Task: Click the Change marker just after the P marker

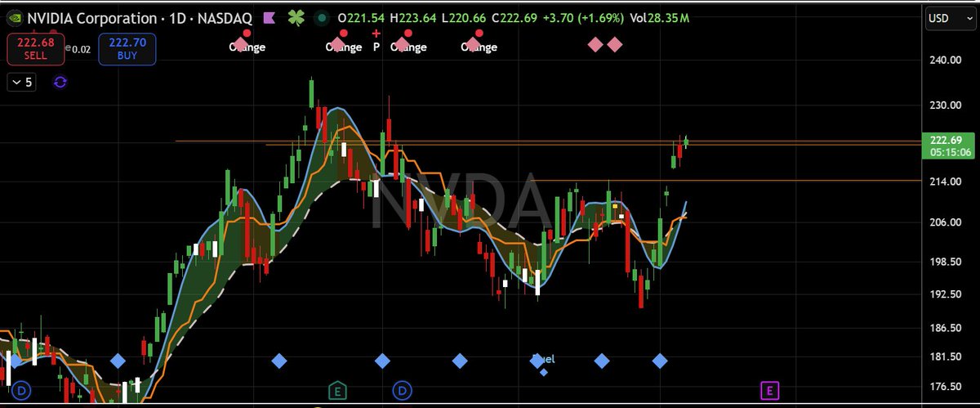Action: click(408, 42)
